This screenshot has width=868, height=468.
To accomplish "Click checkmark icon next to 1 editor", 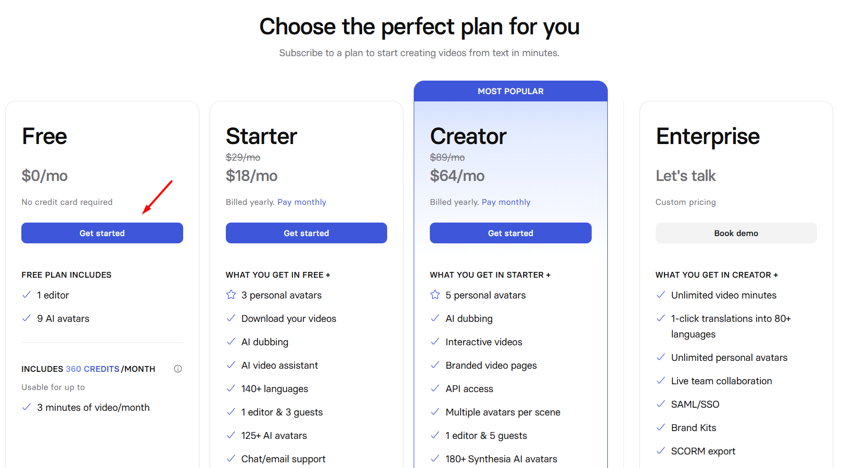I will point(27,295).
